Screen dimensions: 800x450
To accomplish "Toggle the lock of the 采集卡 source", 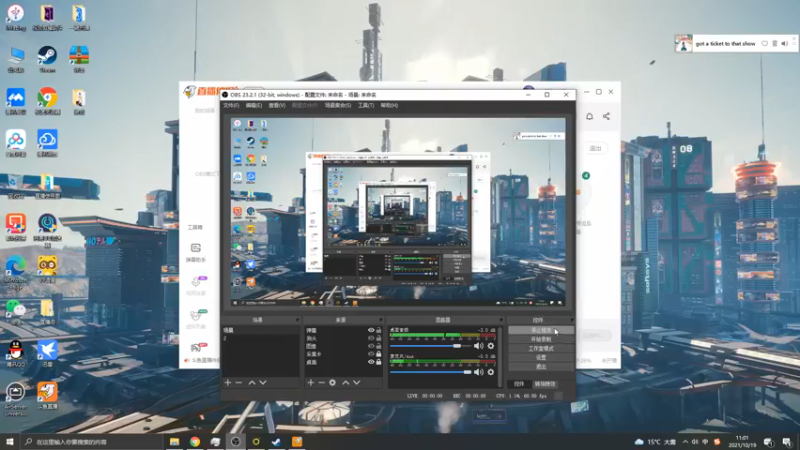I will [379, 354].
